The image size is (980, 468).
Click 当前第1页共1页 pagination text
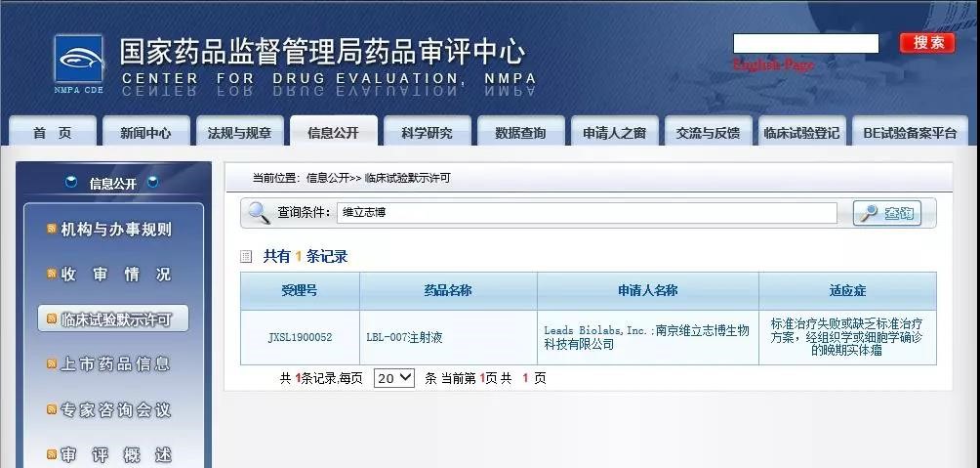493,378
